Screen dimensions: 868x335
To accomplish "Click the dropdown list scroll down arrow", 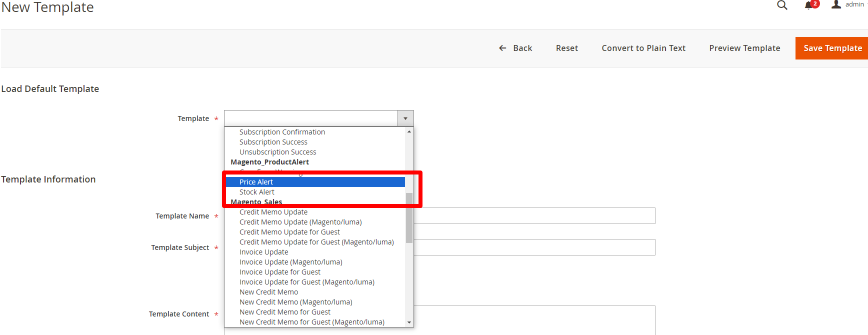I will point(409,322).
